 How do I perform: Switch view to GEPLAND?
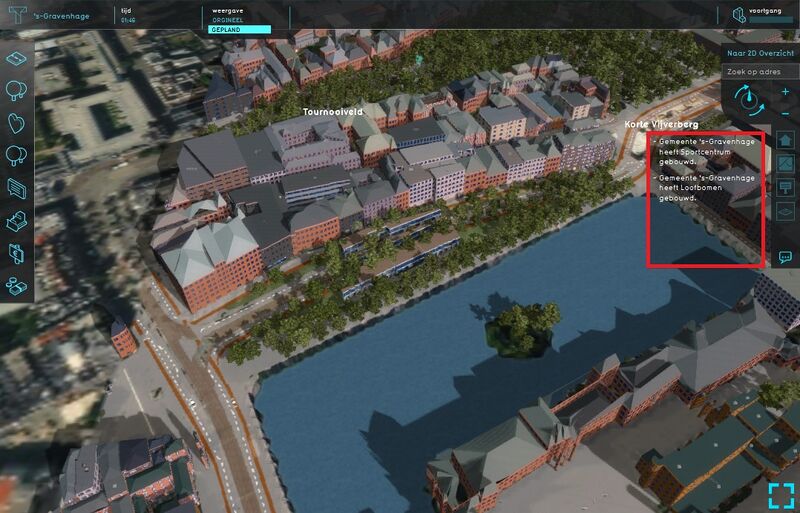pyautogui.click(x=239, y=30)
